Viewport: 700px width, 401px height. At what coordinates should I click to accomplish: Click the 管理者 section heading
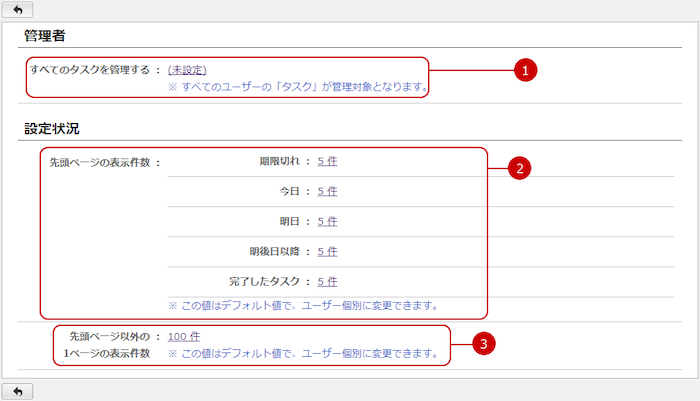45,36
